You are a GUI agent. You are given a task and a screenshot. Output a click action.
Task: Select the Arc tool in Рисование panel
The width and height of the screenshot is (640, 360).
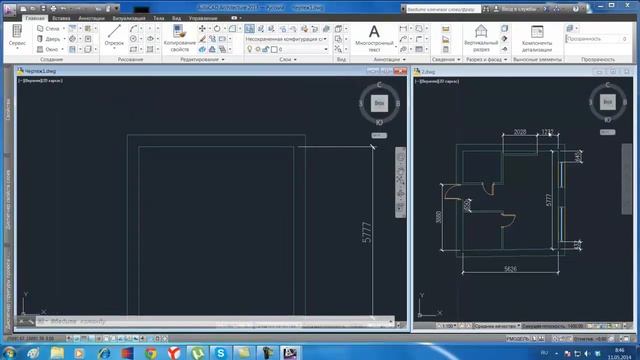[x=133, y=28]
